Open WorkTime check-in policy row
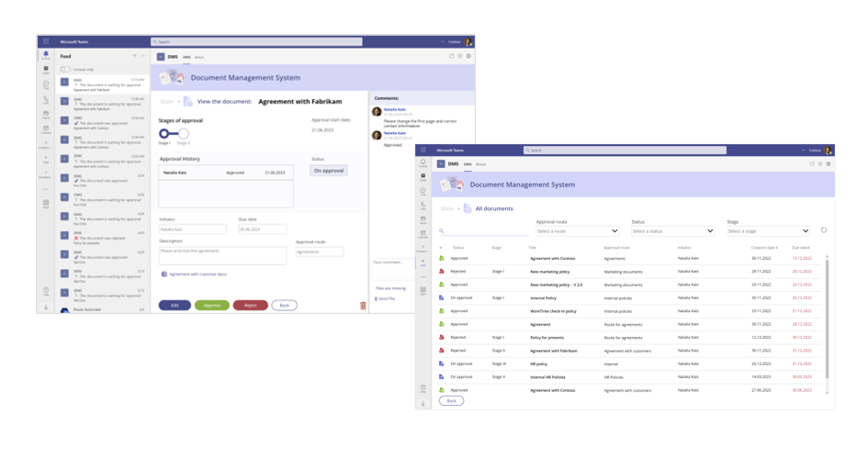Screen dimensions: 868x470 [631, 311]
